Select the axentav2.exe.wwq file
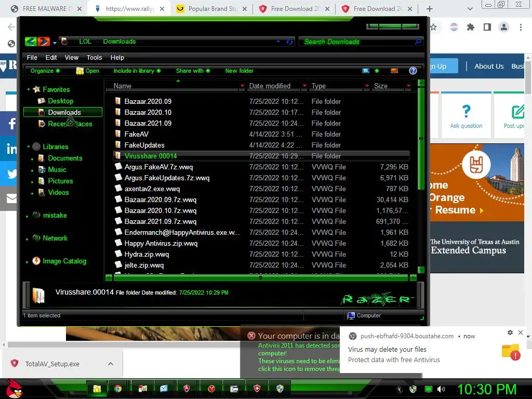532x399 pixels. (152, 189)
